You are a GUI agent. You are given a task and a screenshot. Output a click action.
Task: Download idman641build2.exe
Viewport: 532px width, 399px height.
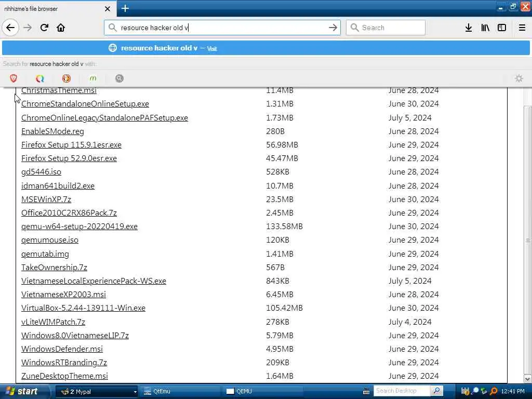point(58,186)
